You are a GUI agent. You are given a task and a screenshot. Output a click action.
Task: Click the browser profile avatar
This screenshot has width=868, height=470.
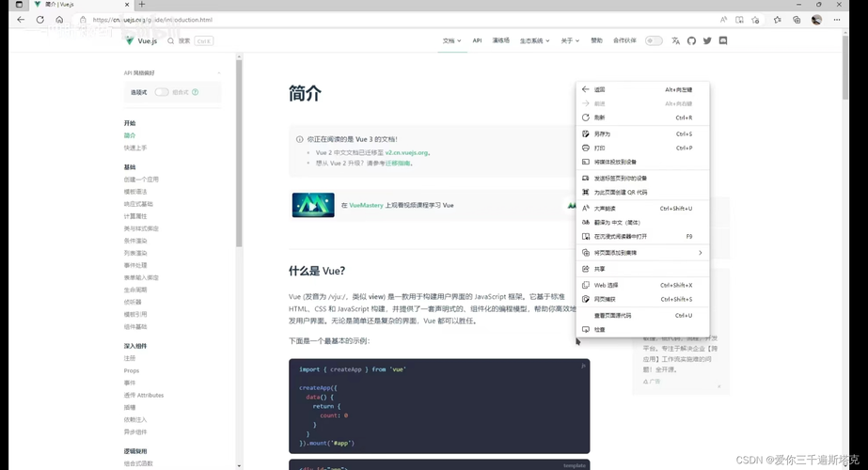coord(816,20)
